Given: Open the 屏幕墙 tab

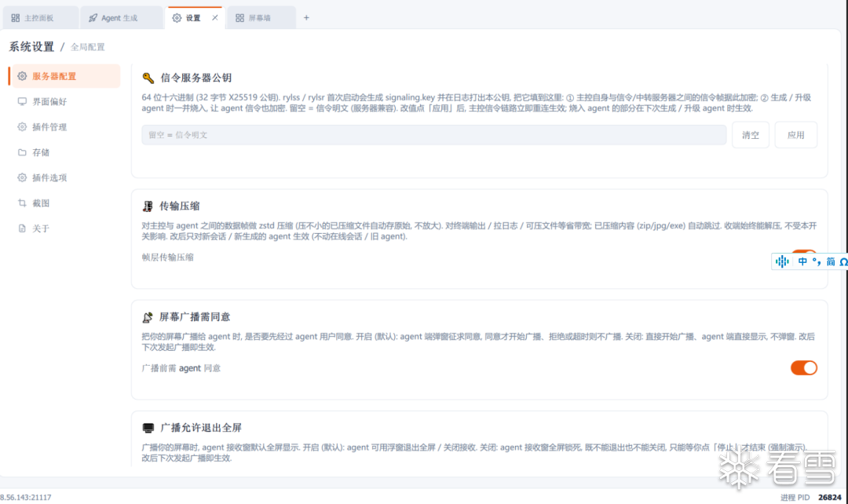Looking at the screenshot, I should coord(261,18).
